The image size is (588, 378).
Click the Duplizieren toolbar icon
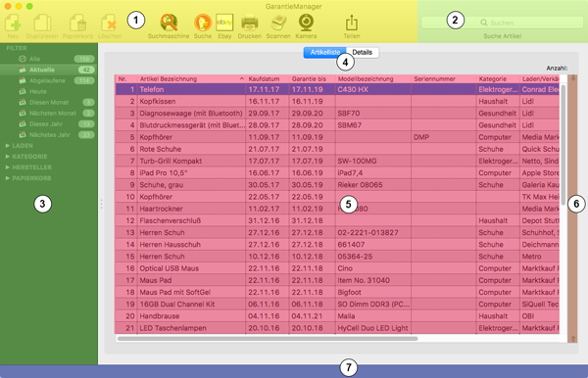coord(42,23)
